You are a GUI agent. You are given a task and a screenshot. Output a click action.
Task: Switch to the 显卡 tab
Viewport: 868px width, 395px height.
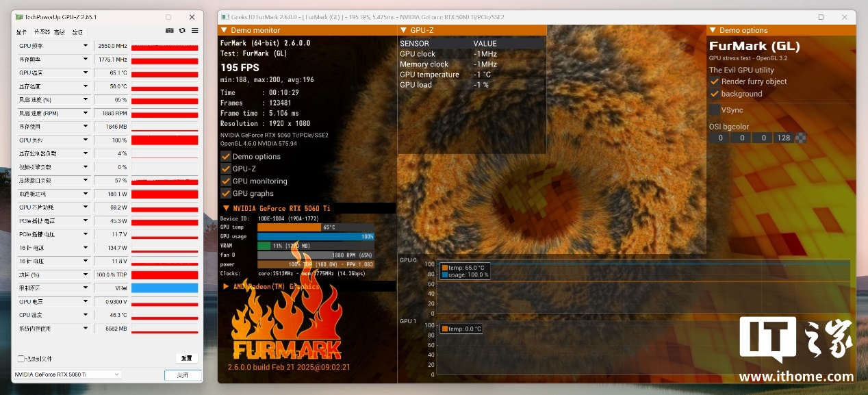22,31
